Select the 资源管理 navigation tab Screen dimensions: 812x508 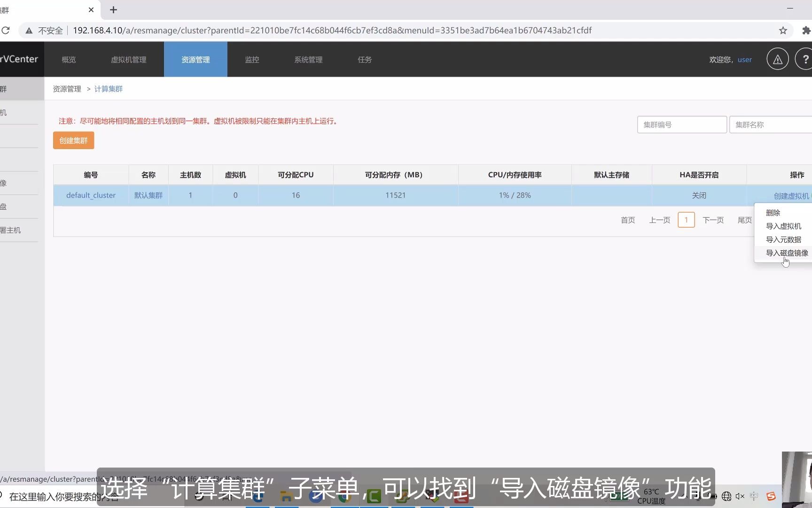(195, 60)
